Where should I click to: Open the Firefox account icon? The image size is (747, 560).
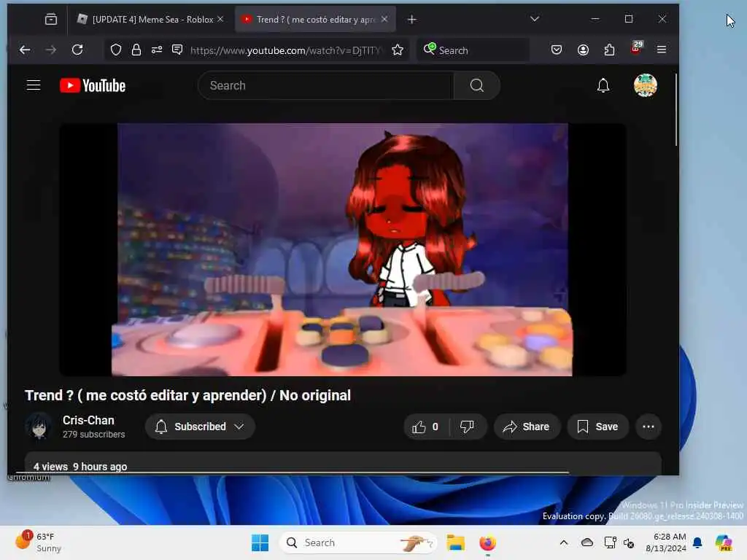click(x=583, y=50)
